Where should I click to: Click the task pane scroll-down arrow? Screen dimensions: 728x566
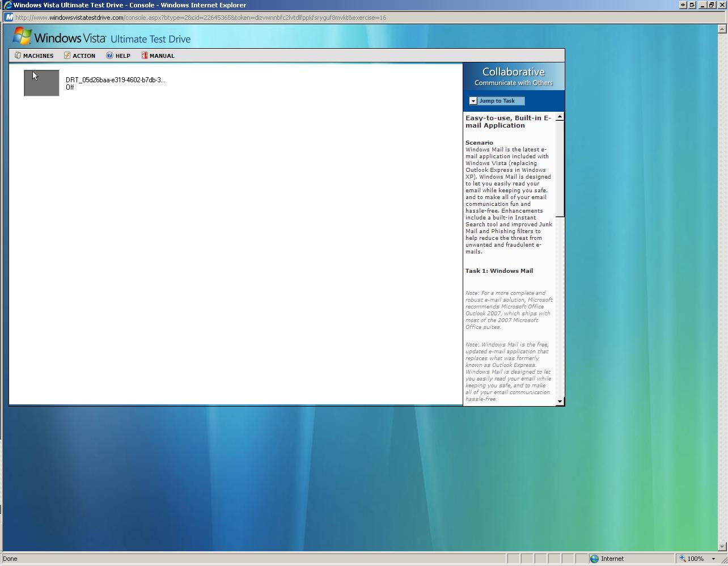pos(560,401)
